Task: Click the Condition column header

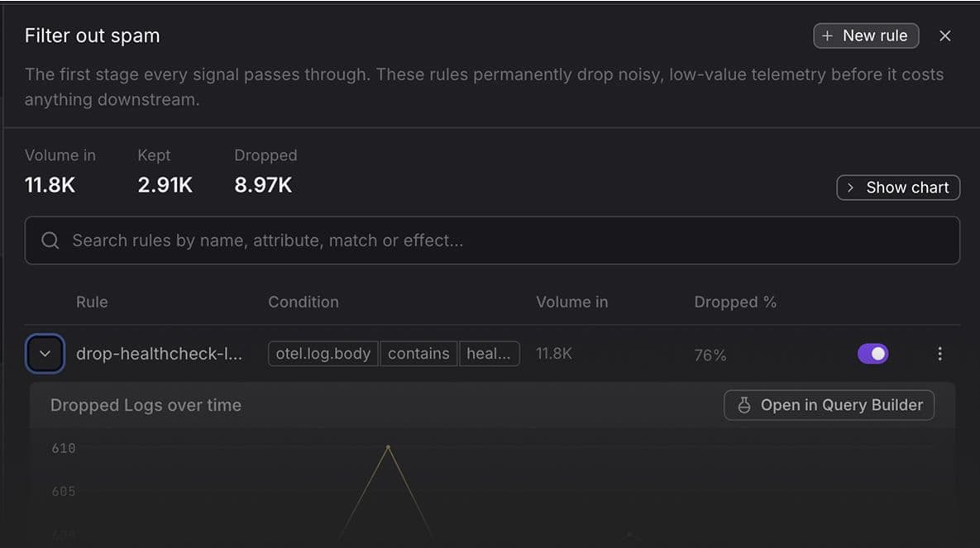Action: [304, 302]
